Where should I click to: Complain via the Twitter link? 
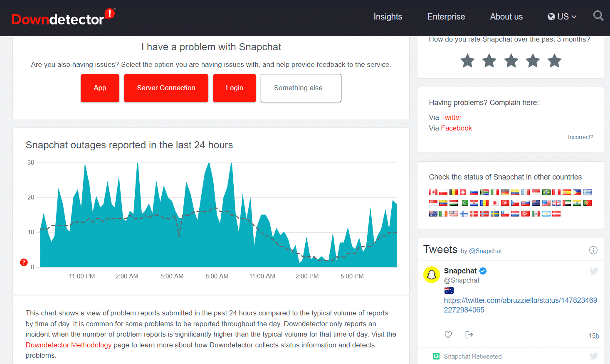451,117
